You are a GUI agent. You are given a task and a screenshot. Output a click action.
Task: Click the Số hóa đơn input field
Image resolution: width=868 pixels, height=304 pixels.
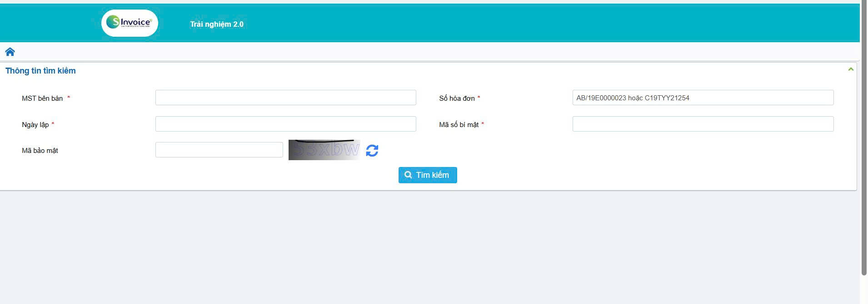[703, 98]
